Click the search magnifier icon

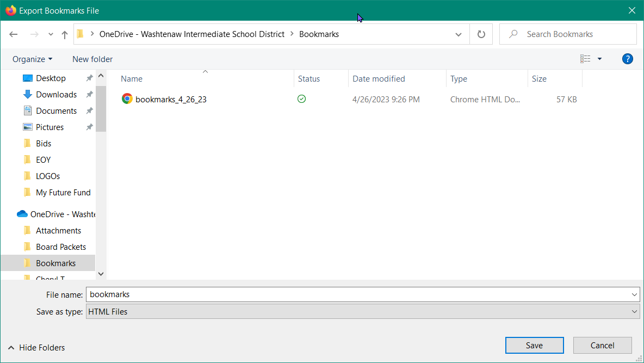(513, 34)
